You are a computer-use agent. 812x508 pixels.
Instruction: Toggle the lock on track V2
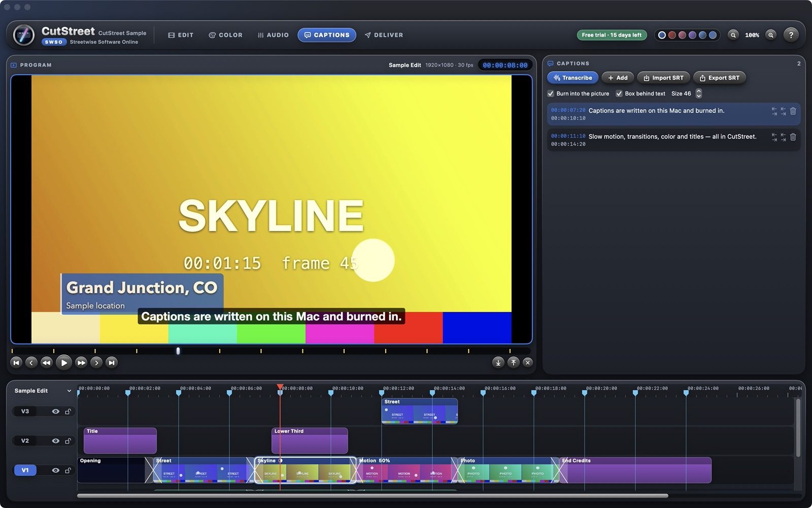point(67,441)
